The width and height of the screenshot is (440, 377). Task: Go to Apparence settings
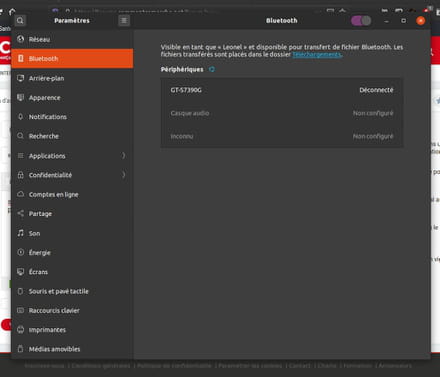coord(72,98)
